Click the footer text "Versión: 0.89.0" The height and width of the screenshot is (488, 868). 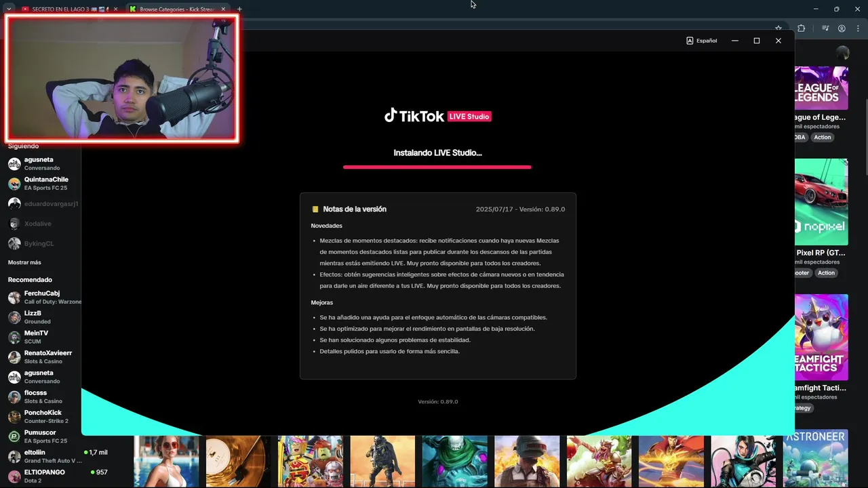438,401
